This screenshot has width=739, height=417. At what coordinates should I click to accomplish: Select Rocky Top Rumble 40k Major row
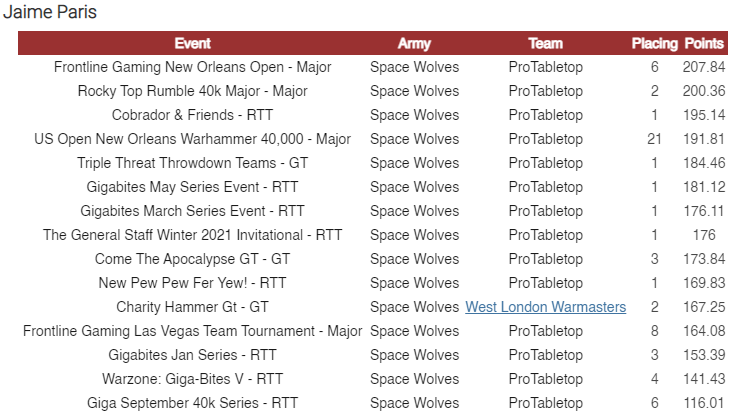tap(192, 91)
